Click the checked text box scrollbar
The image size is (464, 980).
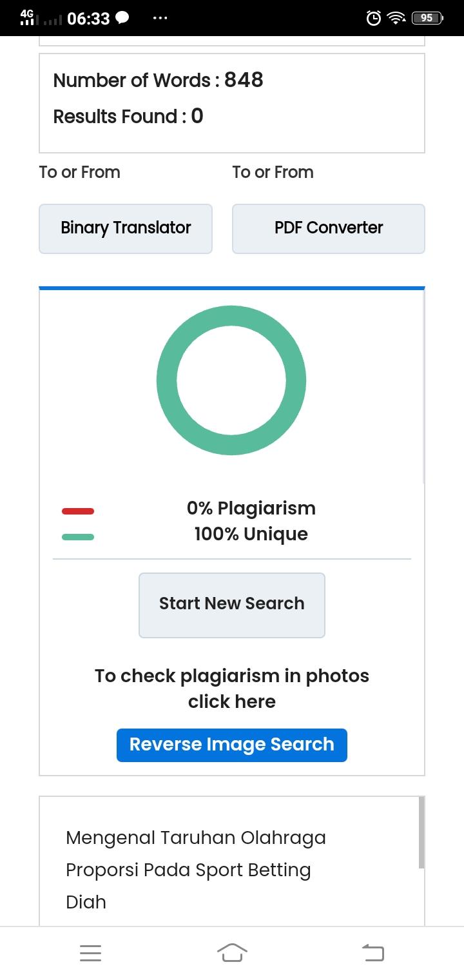point(422,832)
